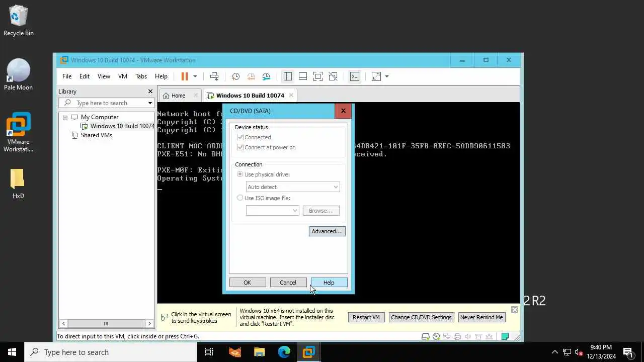Viewport: 644px width, 362px height.
Task: Open the Pale Moon desktop shortcut
Action: [x=18, y=74]
